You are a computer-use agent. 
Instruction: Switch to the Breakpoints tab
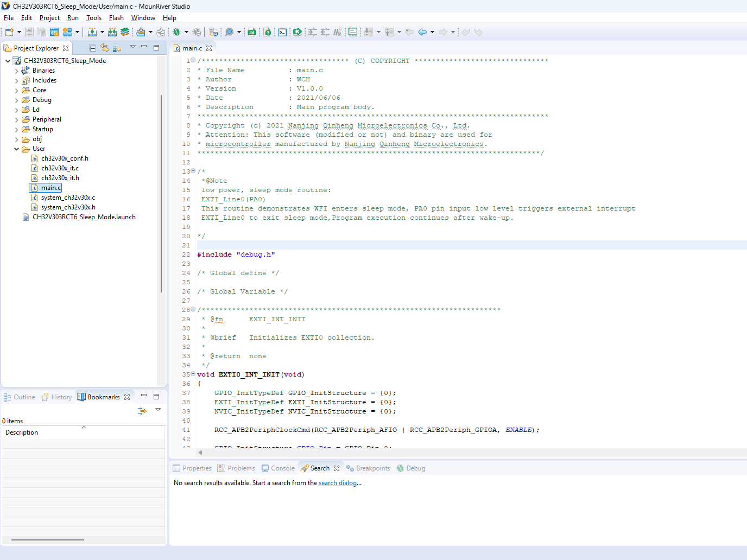click(368, 468)
